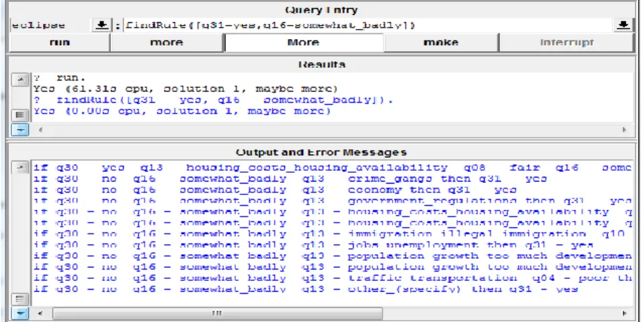
Task: Results panel: click horizontal scroll-left arrow
Action: click(x=40, y=129)
